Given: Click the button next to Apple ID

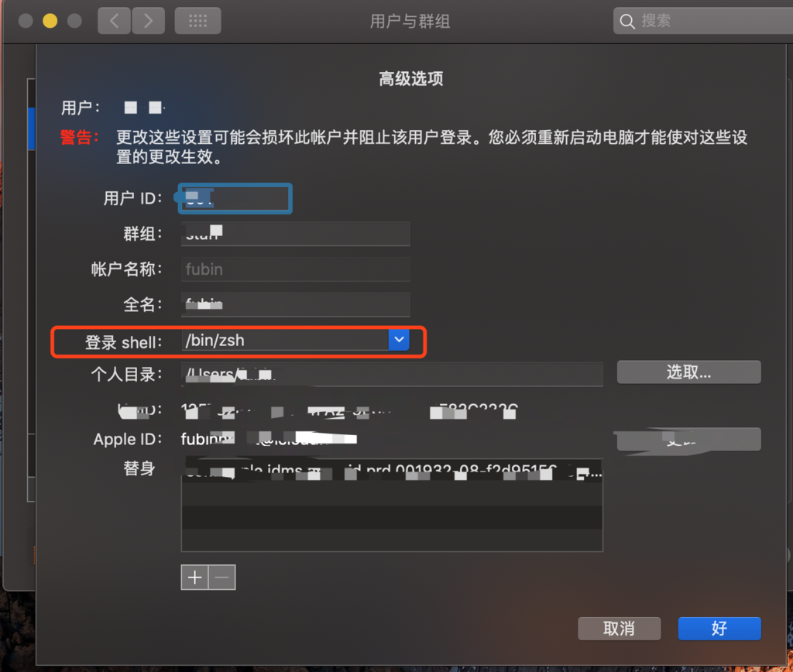Looking at the screenshot, I should 688,440.
